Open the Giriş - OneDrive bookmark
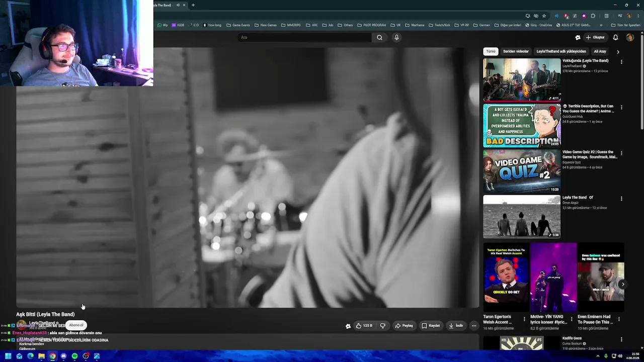The height and width of the screenshot is (362, 644). pos(538,25)
